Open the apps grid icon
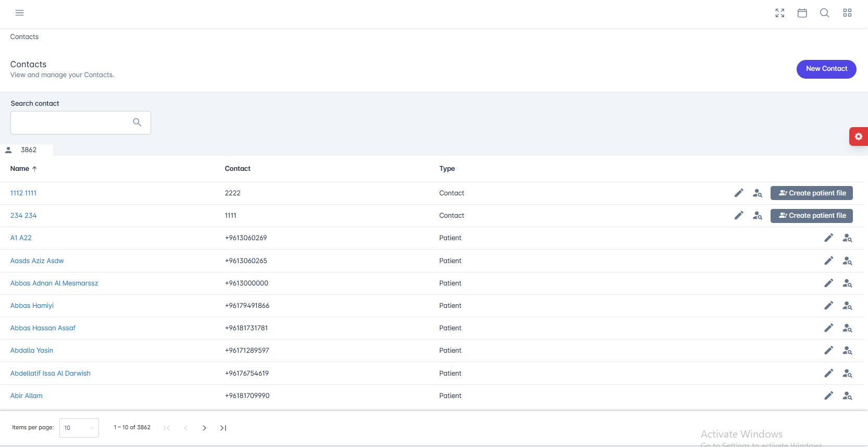This screenshot has width=868, height=447. pos(847,13)
